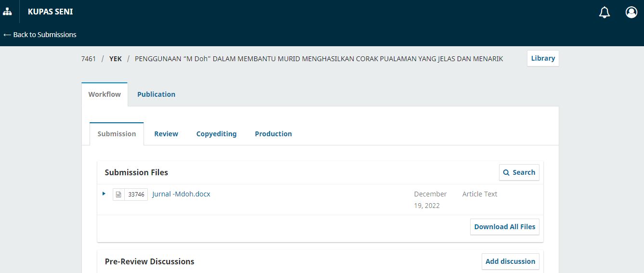
Task: Click the PENGGUNAAN "M Doh" submission title
Action: click(318, 59)
